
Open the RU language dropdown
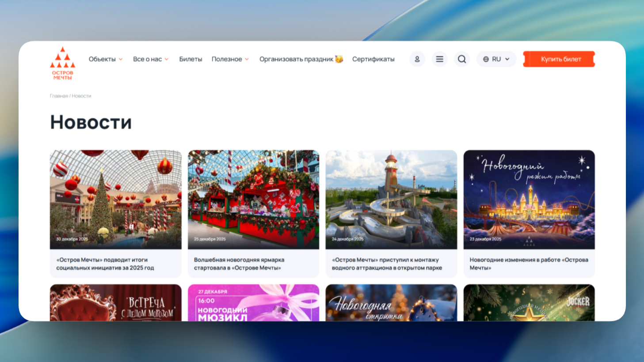496,59
